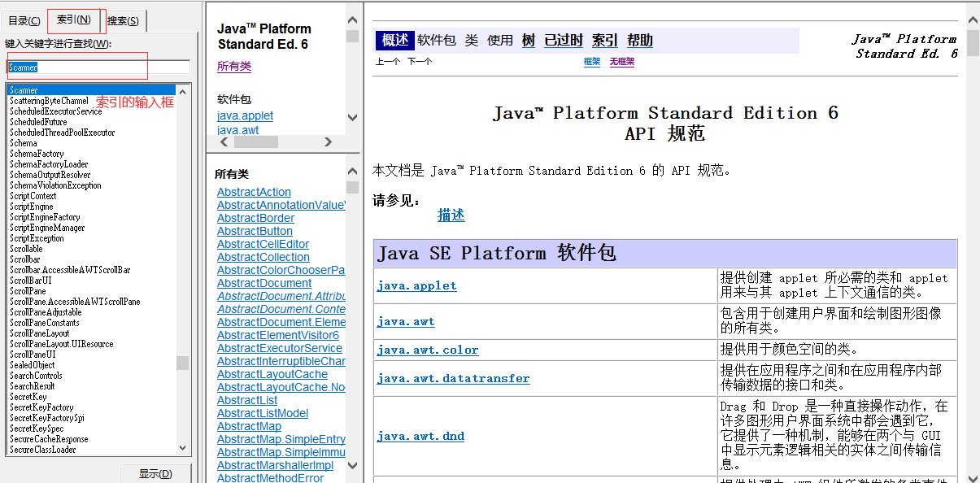Click the 显示(D) button
Image resolution: width=980 pixels, height=483 pixels.
155,472
